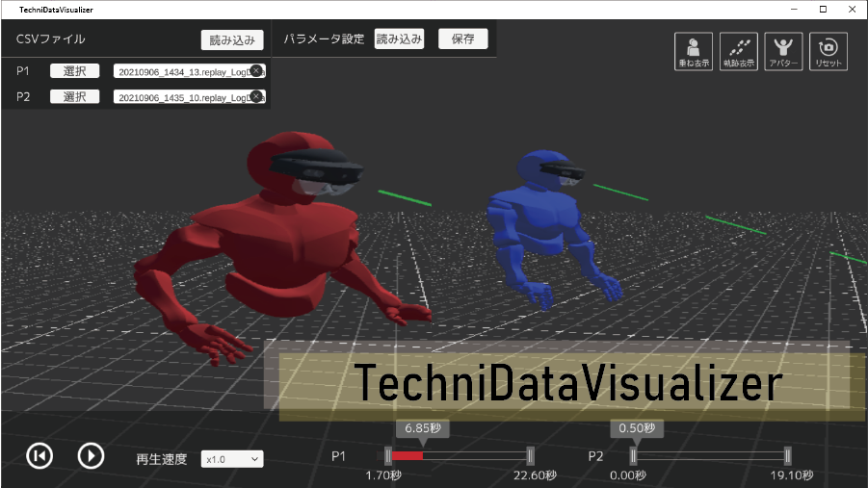This screenshot has height=488, width=868.
Task: Click the P1 timeline end handle
Action: [530, 456]
